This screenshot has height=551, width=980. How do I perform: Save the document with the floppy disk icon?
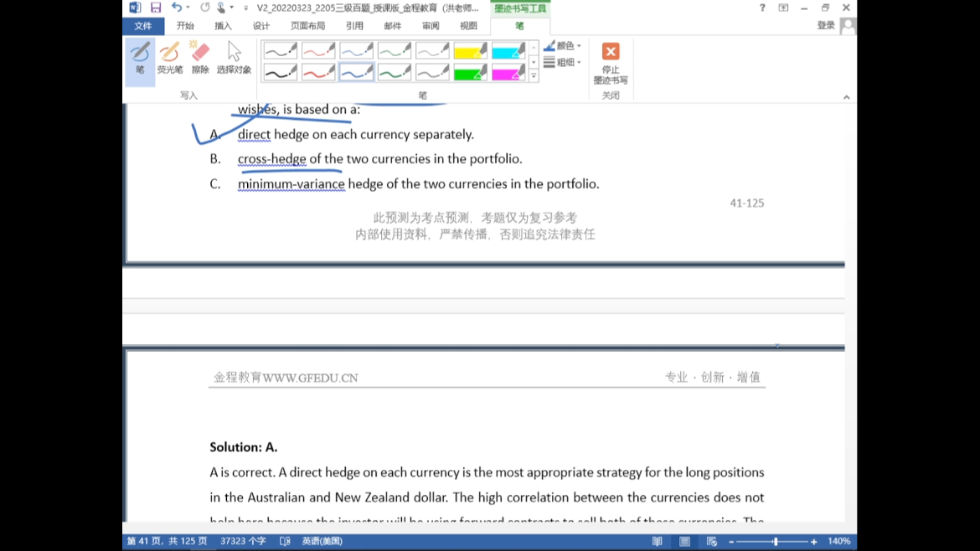click(x=156, y=8)
